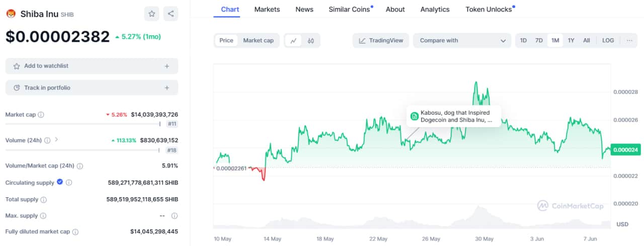Select the Market cap chart toggle
Viewport: 644px width, 246px height.
click(258, 40)
